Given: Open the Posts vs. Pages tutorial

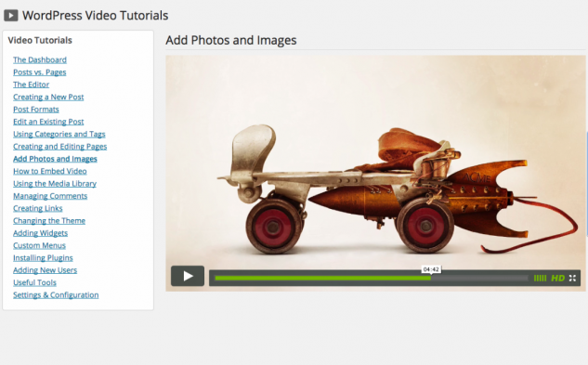Looking at the screenshot, I should click(x=39, y=72).
